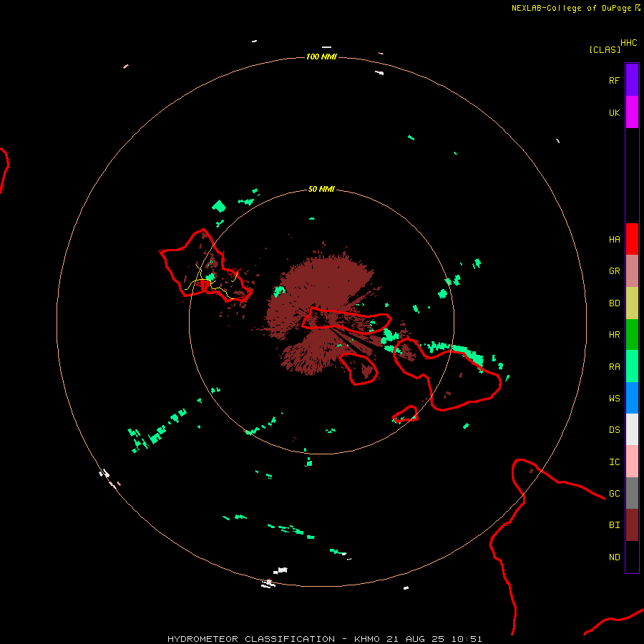644x644 pixels.
Task: Click the DS white legend swatch
Action: pyautogui.click(x=632, y=429)
